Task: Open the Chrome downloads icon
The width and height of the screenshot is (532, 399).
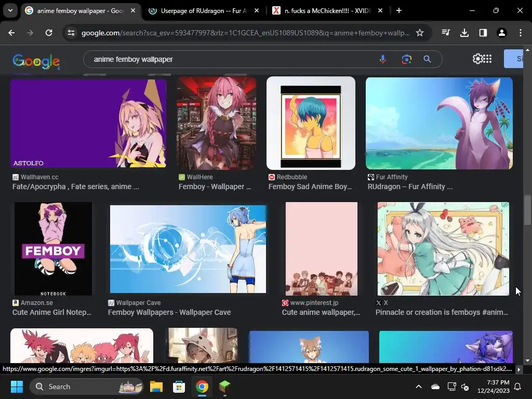Action: [464, 33]
